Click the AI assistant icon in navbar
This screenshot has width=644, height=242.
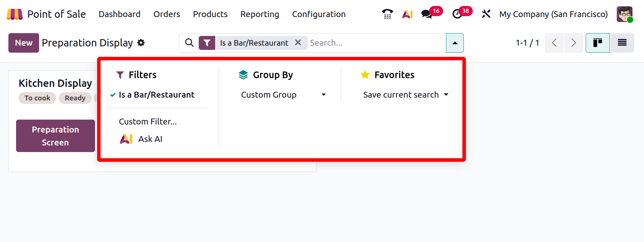(407, 14)
